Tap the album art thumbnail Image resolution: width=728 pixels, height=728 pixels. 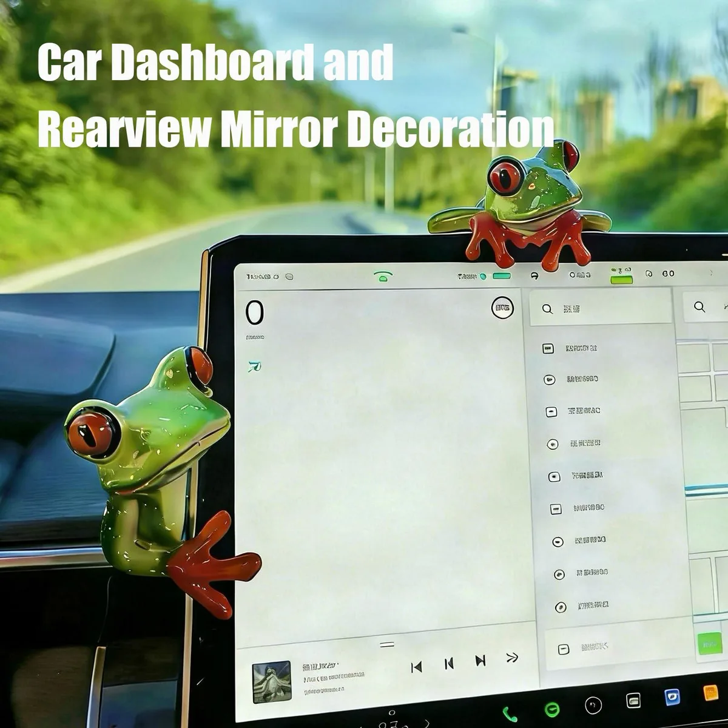point(272,682)
